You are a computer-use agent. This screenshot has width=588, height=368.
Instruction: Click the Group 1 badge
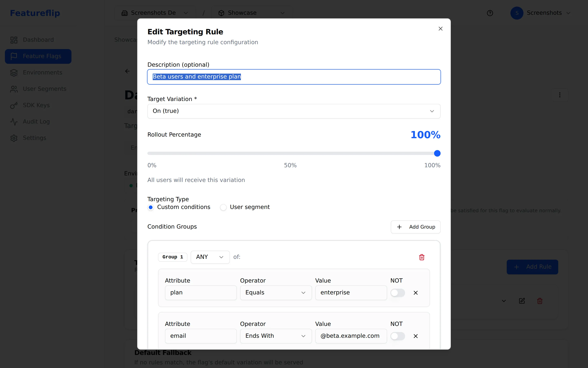(173, 257)
